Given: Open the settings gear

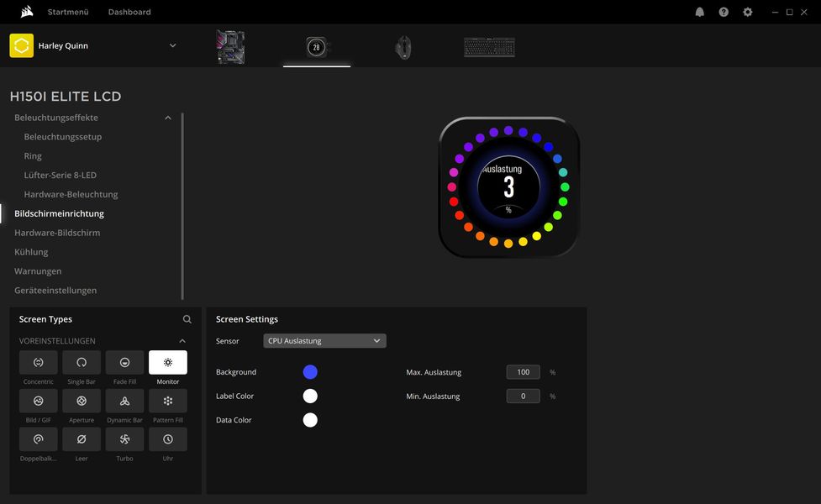Looking at the screenshot, I should point(748,12).
